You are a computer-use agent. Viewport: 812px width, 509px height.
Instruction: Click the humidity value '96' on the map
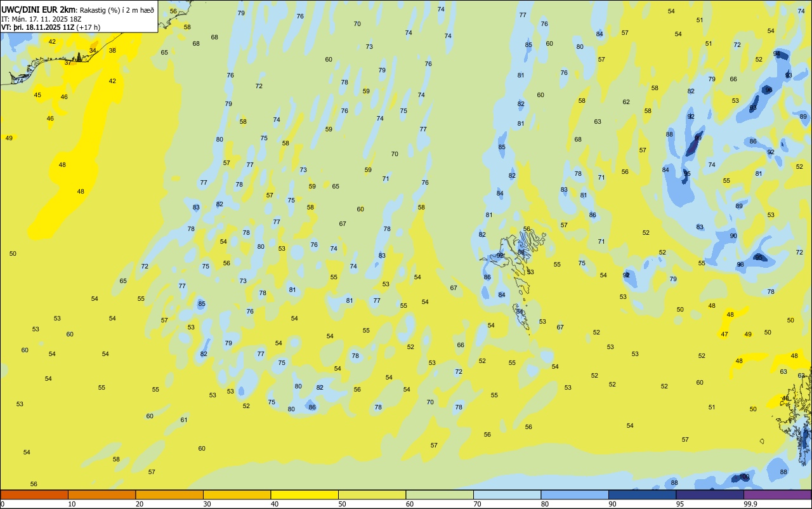tap(768, 89)
